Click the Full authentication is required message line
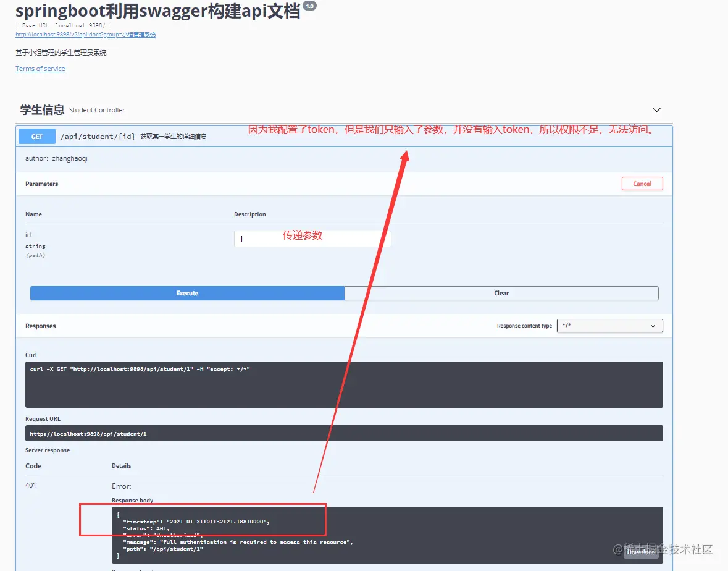 (x=238, y=542)
